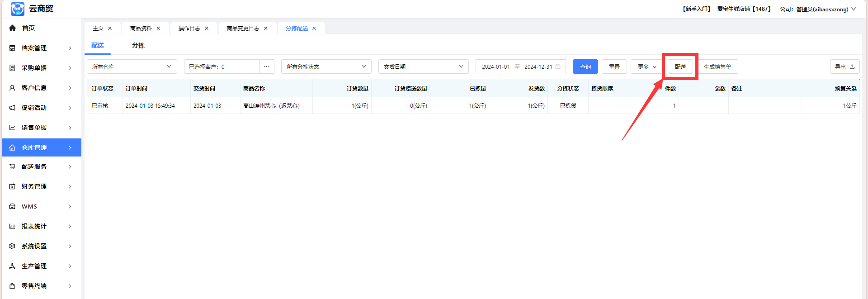Click the three-dots customer selector icon
The image size is (868, 299).
(267, 67)
